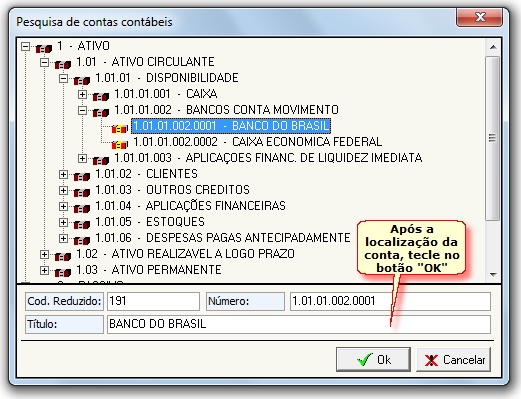521x399 pixels.
Task: Expand the 1.01.02 CLIENTES node
Action: tap(63, 174)
